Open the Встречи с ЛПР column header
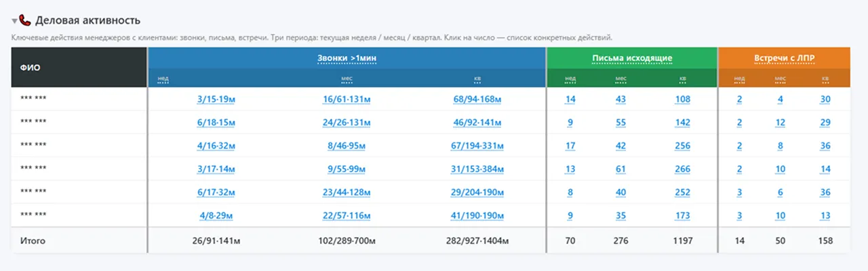Image resolution: width=868 pixels, height=271 pixels. coord(784,58)
